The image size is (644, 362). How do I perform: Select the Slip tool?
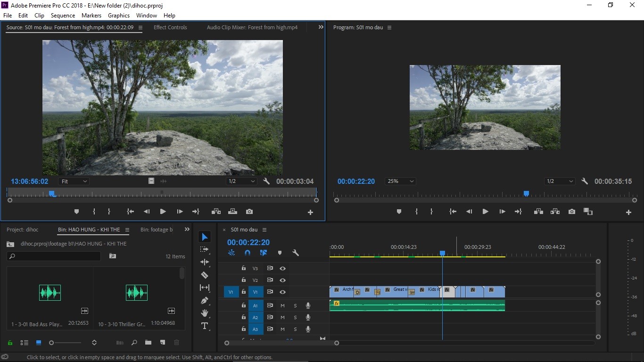(205, 288)
